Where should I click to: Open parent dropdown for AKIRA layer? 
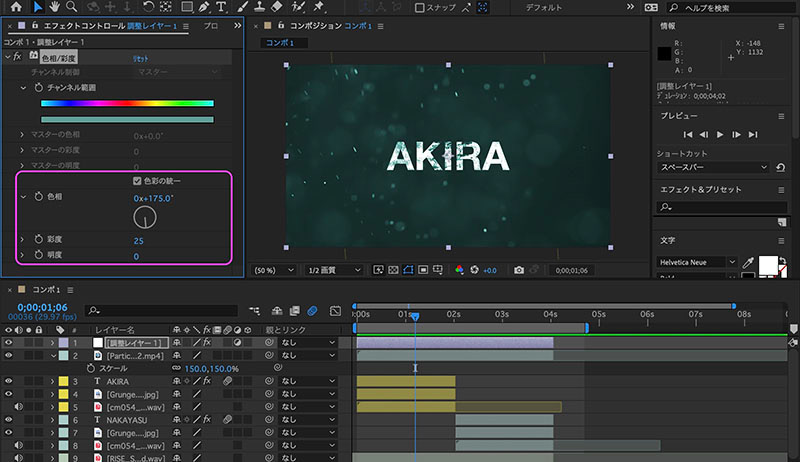tap(308, 381)
